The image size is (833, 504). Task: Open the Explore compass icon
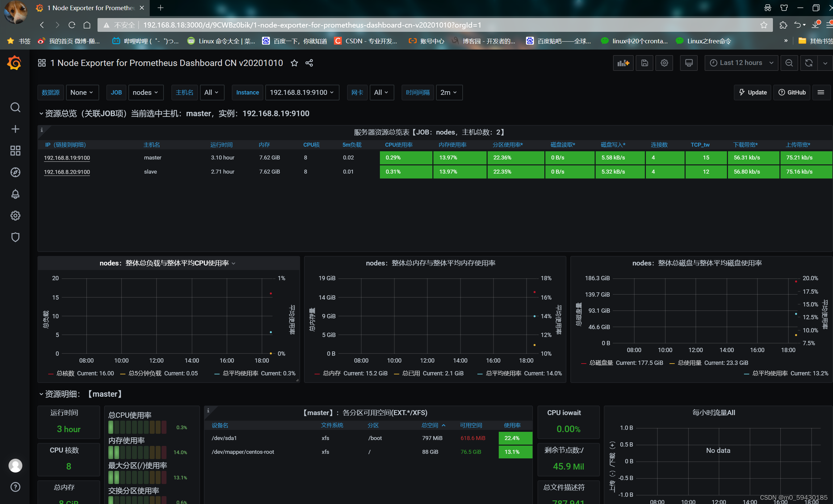point(15,172)
